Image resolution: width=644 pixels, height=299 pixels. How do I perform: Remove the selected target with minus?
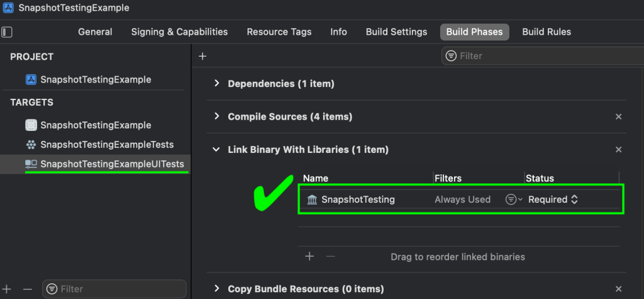click(28, 289)
